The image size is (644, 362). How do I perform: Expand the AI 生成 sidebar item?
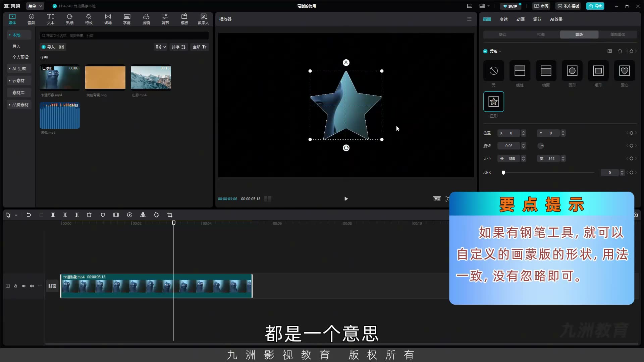19,68
